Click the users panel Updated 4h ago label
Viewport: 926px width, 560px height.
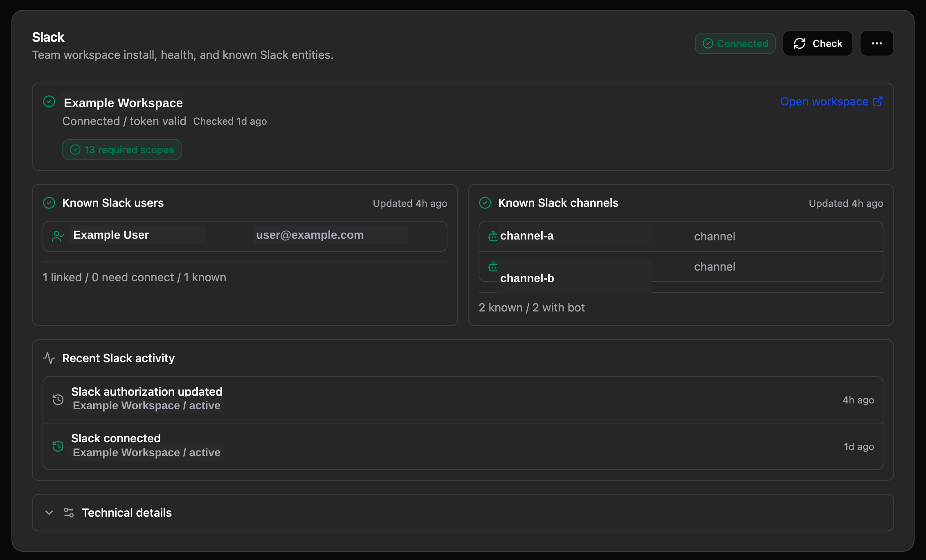coord(410,203)
